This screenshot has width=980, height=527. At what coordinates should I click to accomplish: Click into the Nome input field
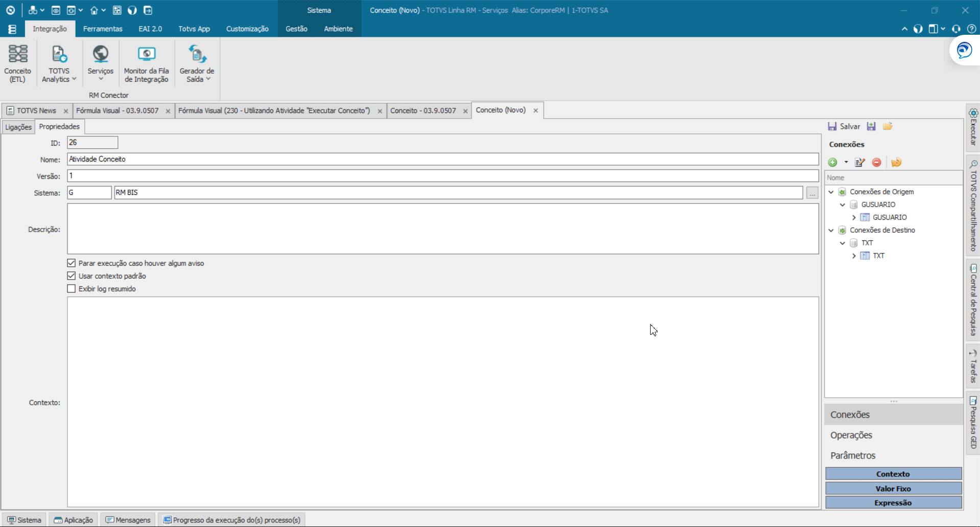pos(443,159)
